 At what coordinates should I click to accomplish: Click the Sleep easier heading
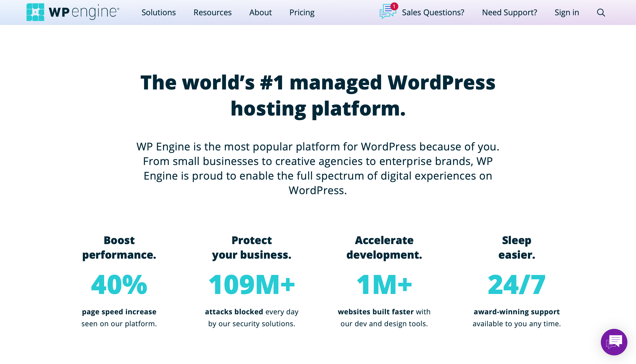tap(516, 248)
